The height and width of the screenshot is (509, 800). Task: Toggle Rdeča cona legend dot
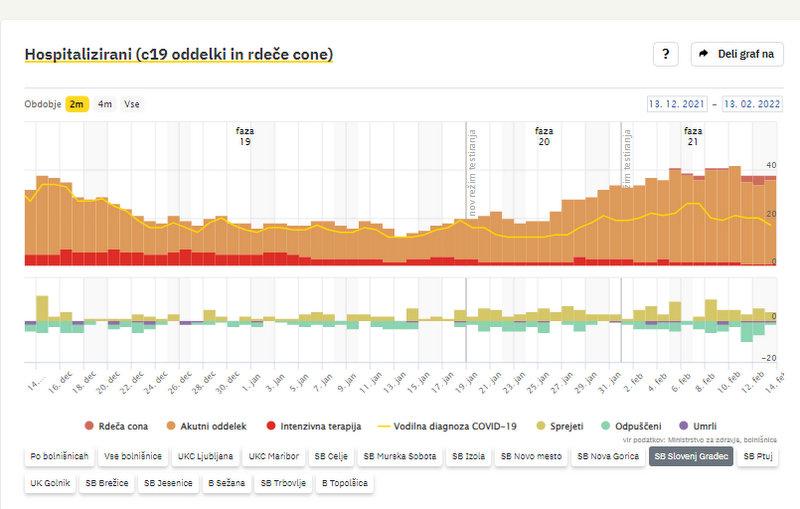[88, 425]
